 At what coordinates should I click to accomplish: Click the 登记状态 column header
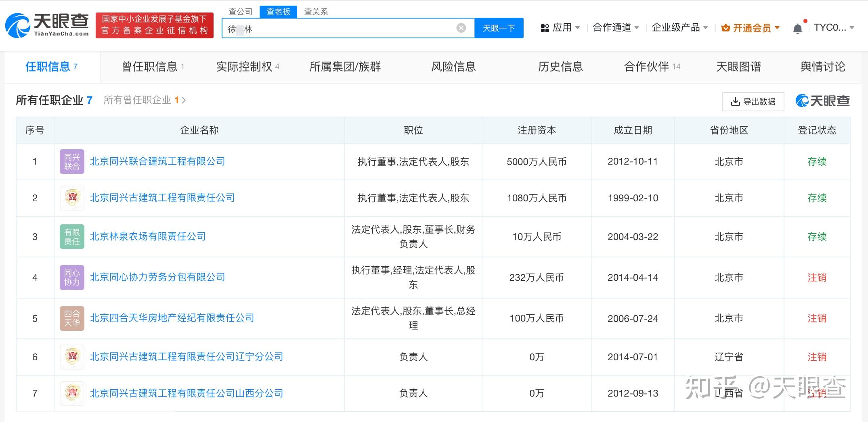click(x=817, y=130)
